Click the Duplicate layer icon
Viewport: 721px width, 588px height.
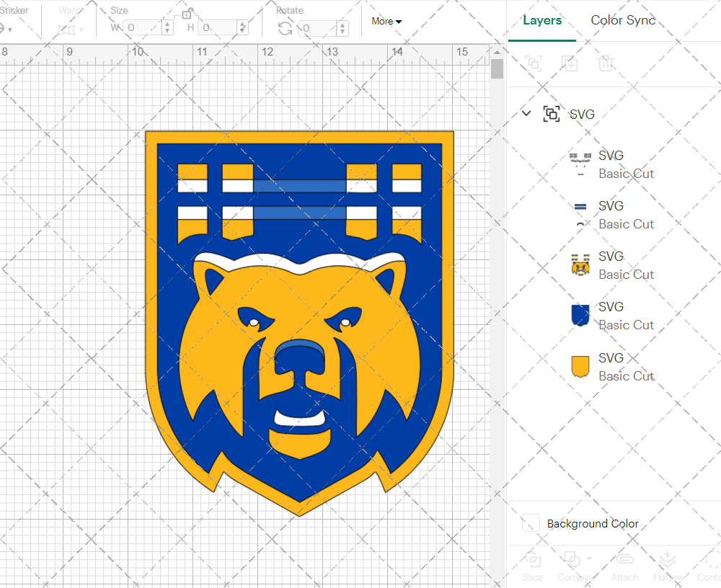[570, 63]
